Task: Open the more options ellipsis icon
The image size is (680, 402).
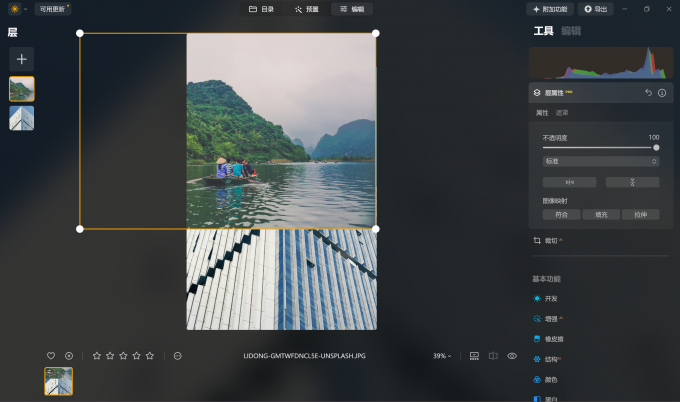Action: point(177,356)
